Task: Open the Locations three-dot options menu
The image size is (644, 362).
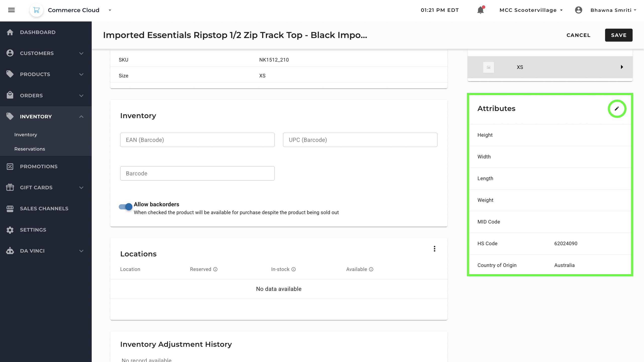Action: (434, 249)
